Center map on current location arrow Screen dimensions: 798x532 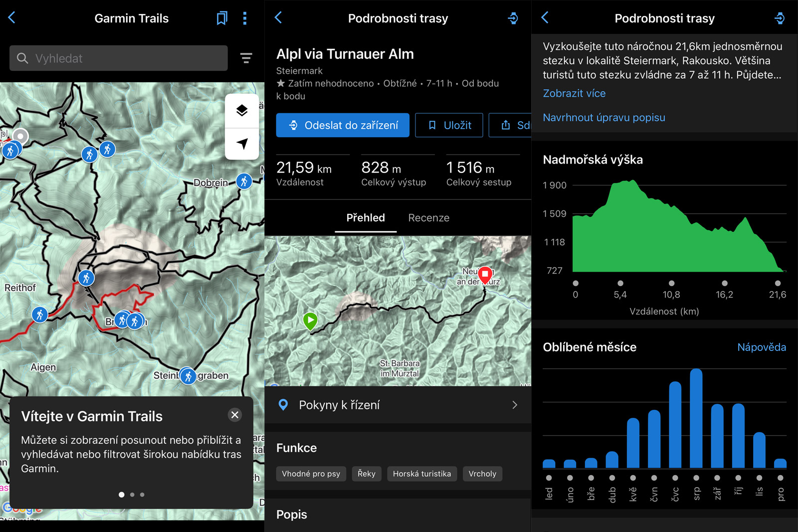[x=242, y=144]
